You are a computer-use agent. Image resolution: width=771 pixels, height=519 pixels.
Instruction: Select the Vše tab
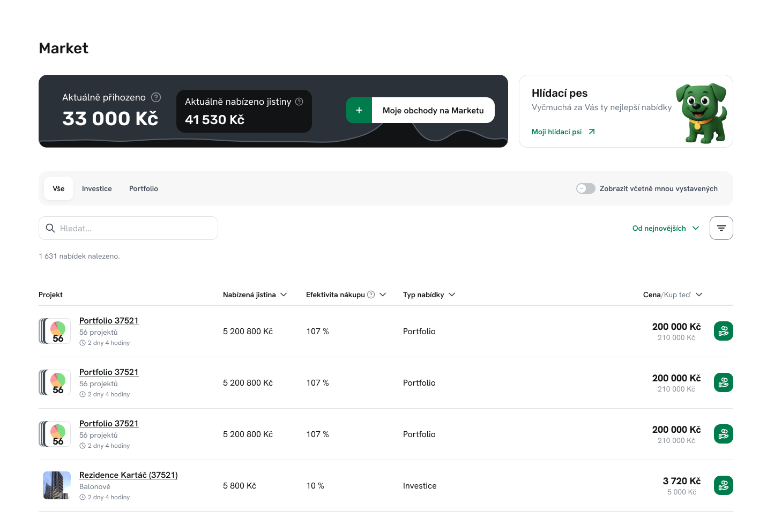pyautogui.click(x=58, y=188)
